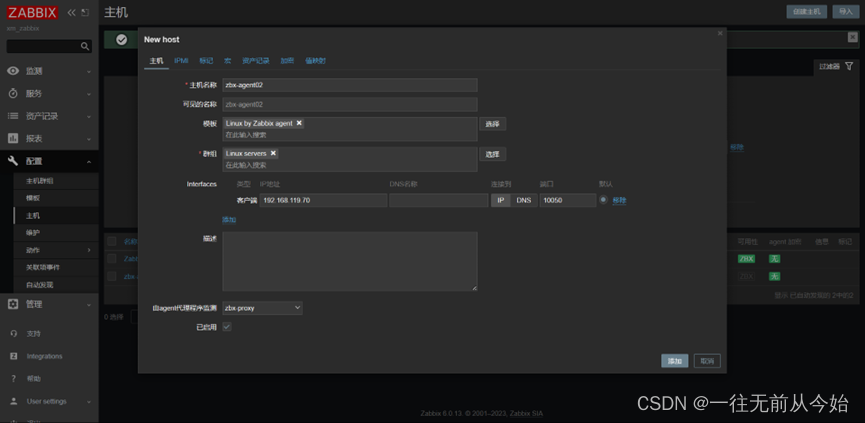Expand the User settings menu
This screenshot has width=865, height=423.
click(89, 402)
